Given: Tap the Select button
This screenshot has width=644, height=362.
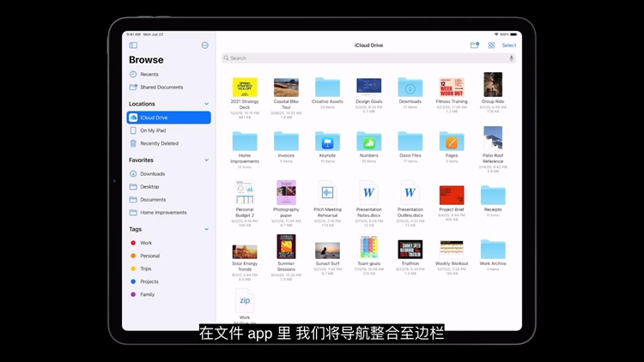Looking at the screenshot, I should (509, 45).
